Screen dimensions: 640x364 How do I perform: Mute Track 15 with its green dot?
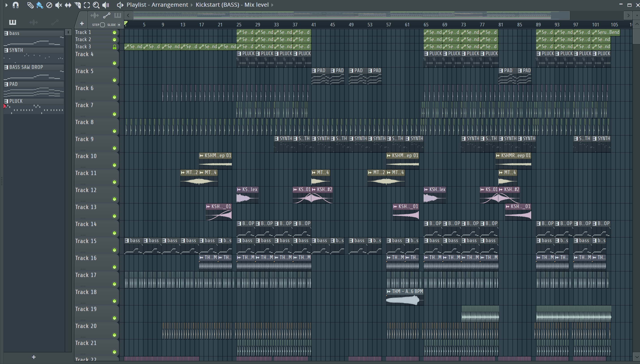coord(114,250)
